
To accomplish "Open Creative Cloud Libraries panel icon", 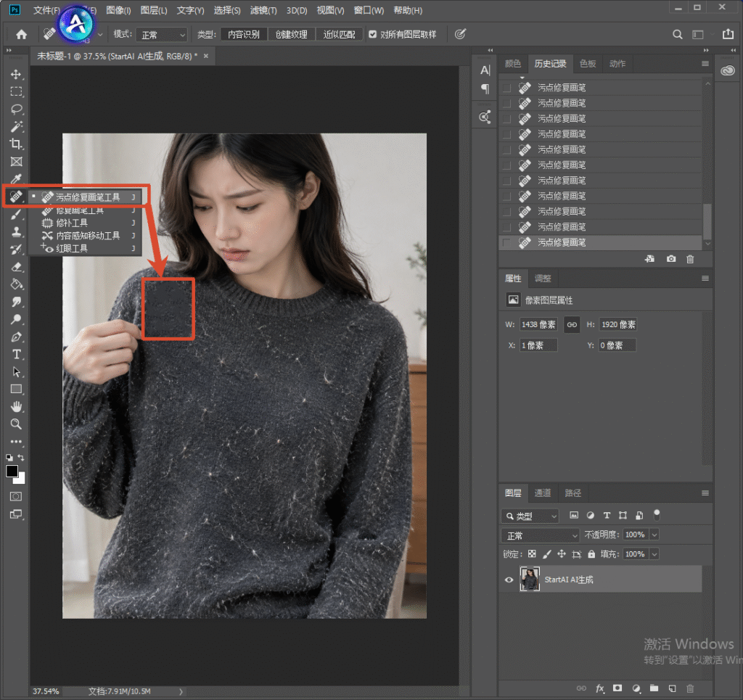I will tap(727, 70).
